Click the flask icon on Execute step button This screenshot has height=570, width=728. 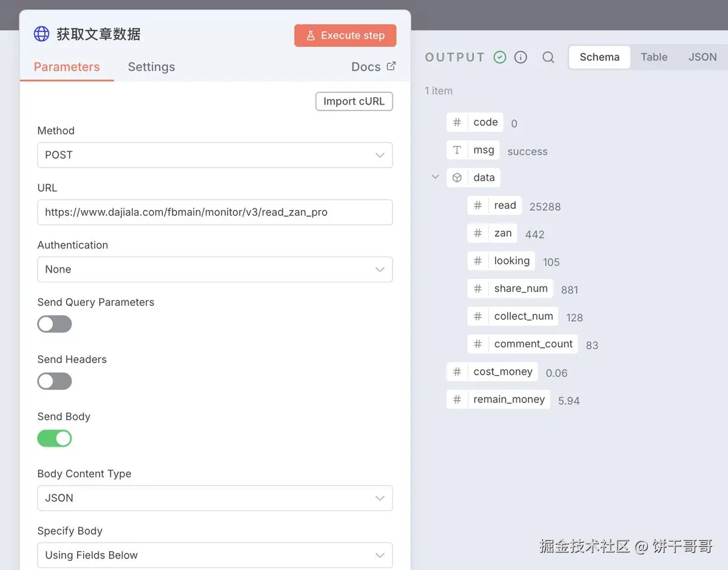click(x=311, y=35)
